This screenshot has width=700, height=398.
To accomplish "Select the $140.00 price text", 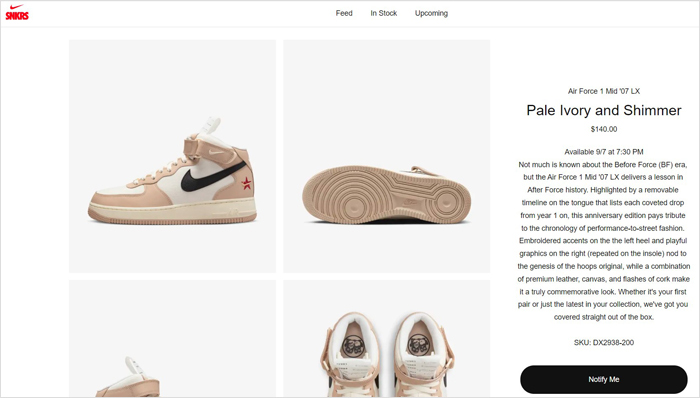I will coord(604,129).
